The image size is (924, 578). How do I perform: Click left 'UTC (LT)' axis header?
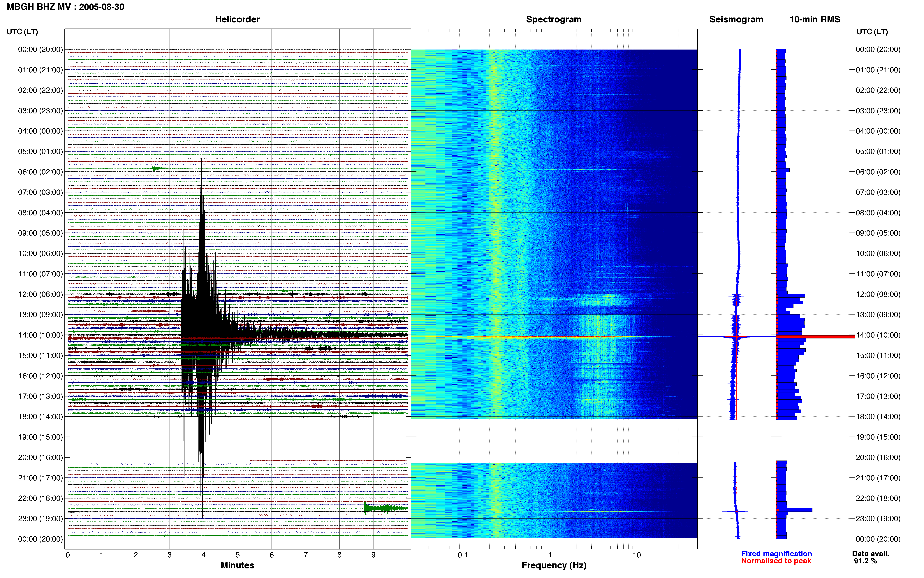click(x=22, y=32)
